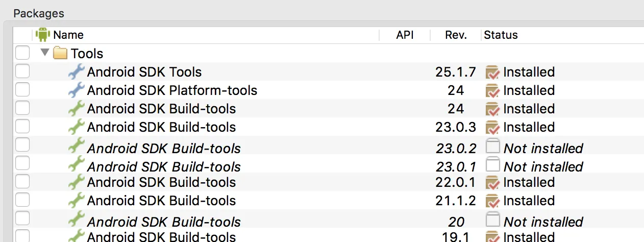Click the wrench icon for Android SDK Platform-tools

(77, 90)
